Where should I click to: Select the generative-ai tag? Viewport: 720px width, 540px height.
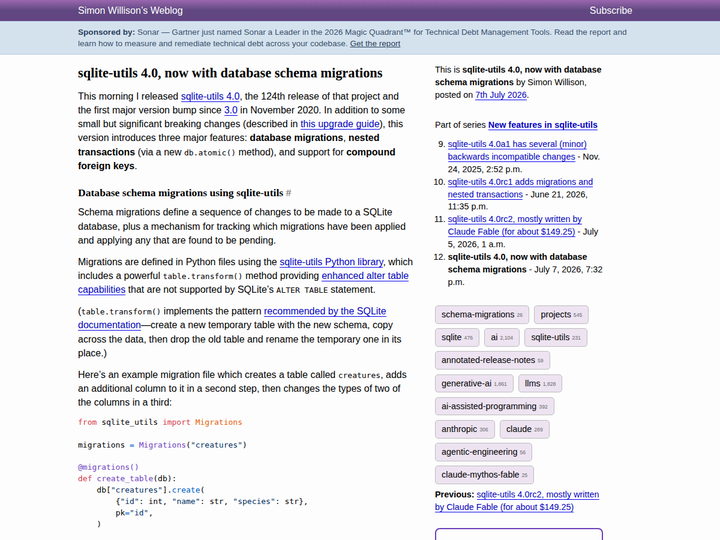[x=474, y=383]
